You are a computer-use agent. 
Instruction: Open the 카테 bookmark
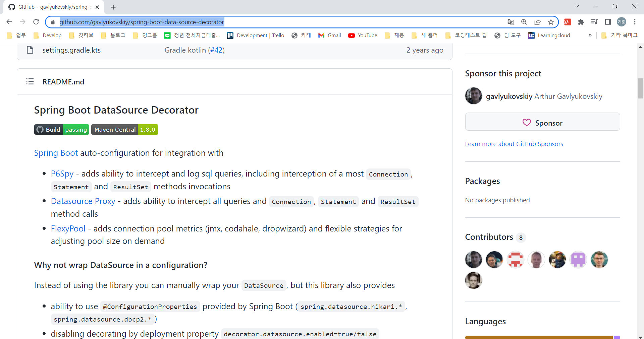coord(301,36)
